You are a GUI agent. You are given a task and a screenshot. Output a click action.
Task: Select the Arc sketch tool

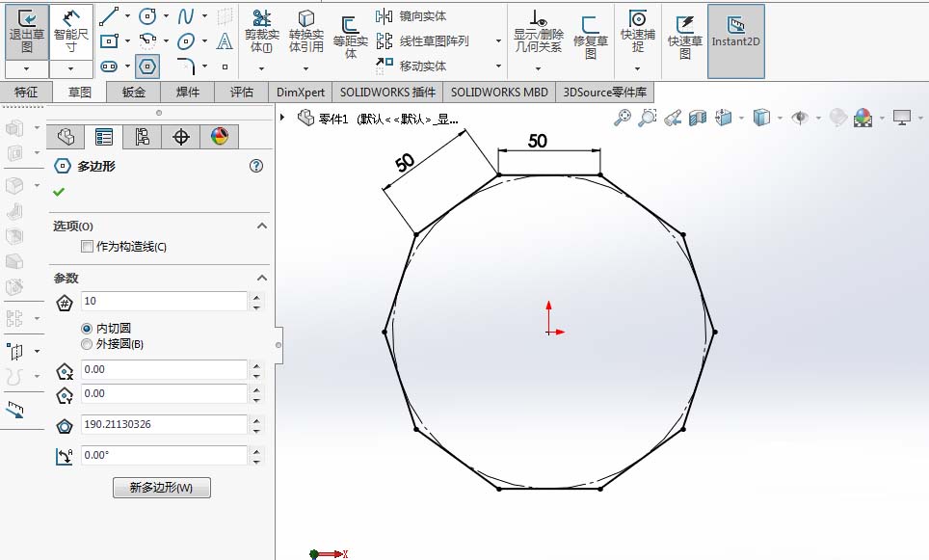pos(147,40)
